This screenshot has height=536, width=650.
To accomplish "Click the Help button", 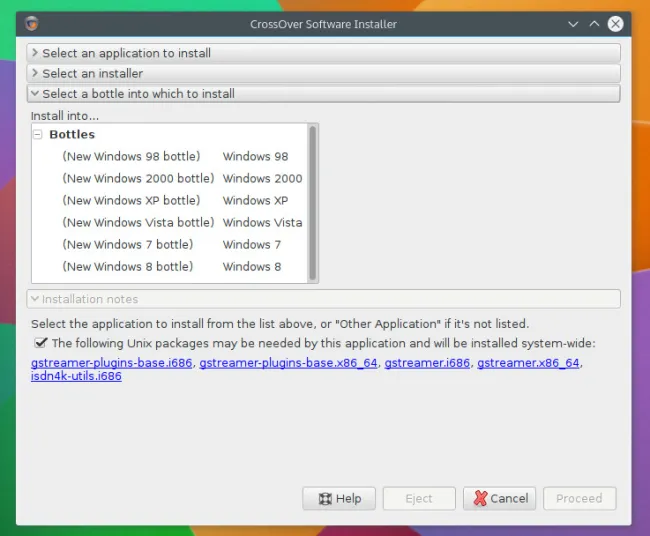I will point(339,498).
